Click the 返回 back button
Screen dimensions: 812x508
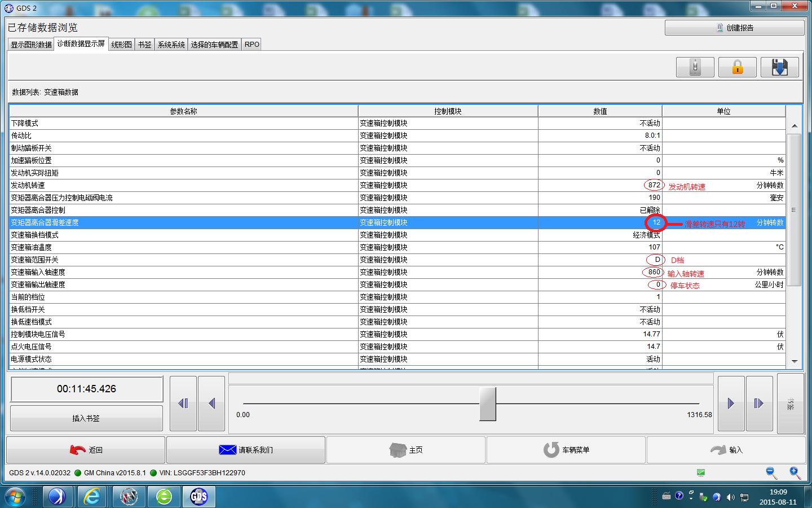pos(86,450)
